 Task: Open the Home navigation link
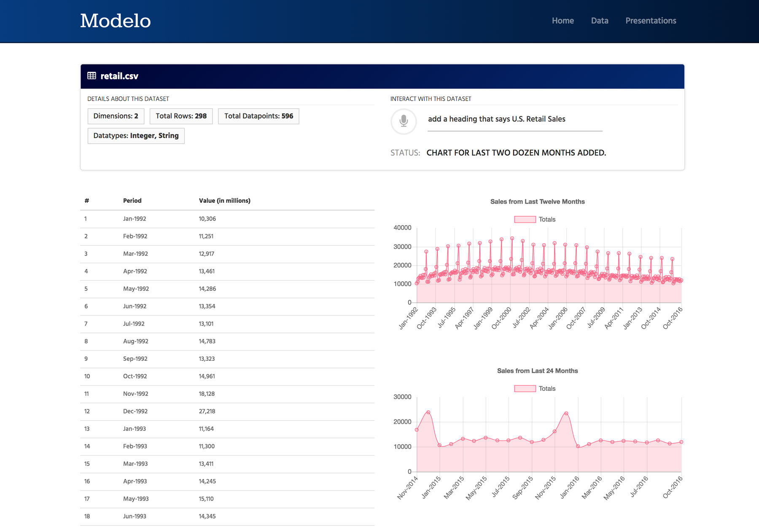pyautogui.click(x=563, y=21)
